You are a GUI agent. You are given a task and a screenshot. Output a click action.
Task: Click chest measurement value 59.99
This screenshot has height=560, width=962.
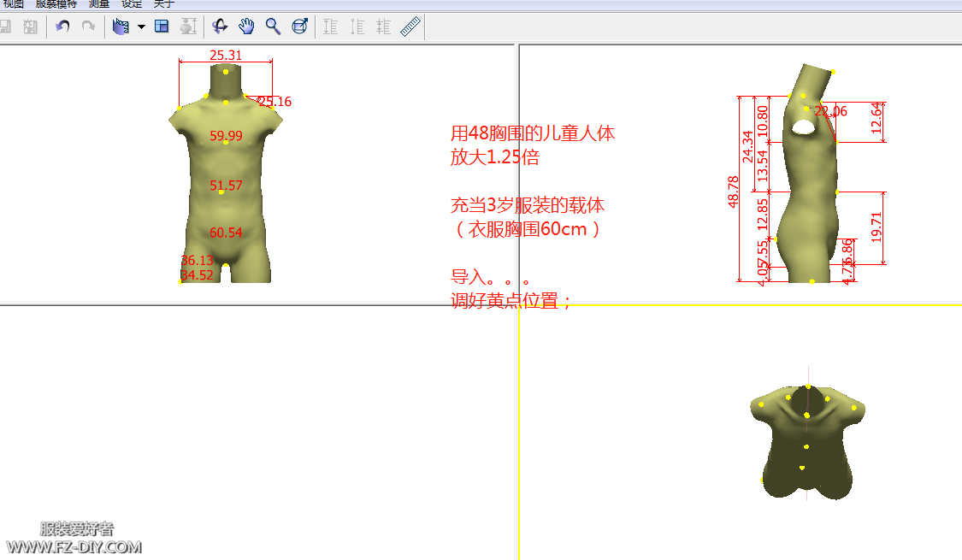click(226, 136)
